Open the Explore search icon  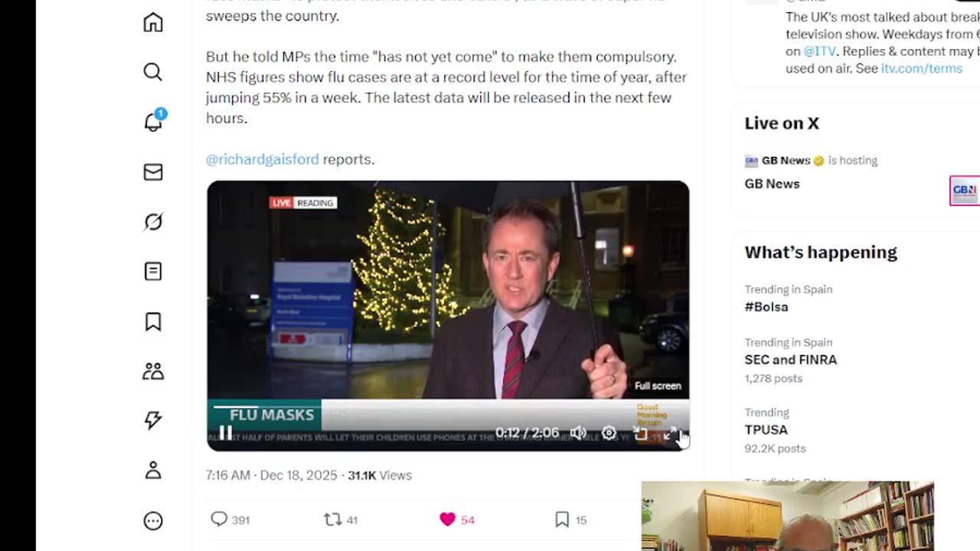click(153, 72)
